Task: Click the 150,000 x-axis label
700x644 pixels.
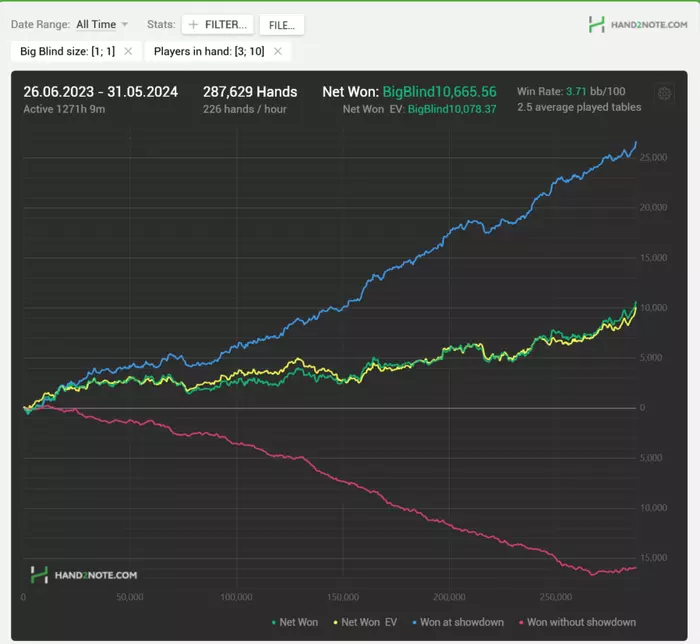Action: (x=343, y=597)
